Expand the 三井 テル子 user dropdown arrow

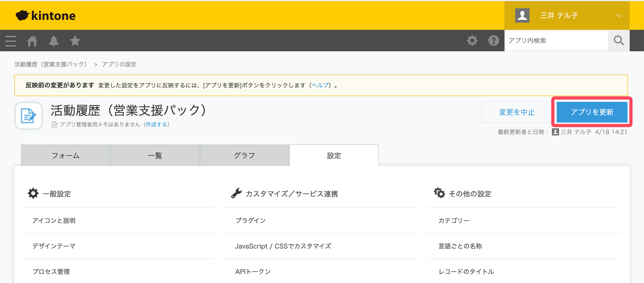(x=619, y=16)
